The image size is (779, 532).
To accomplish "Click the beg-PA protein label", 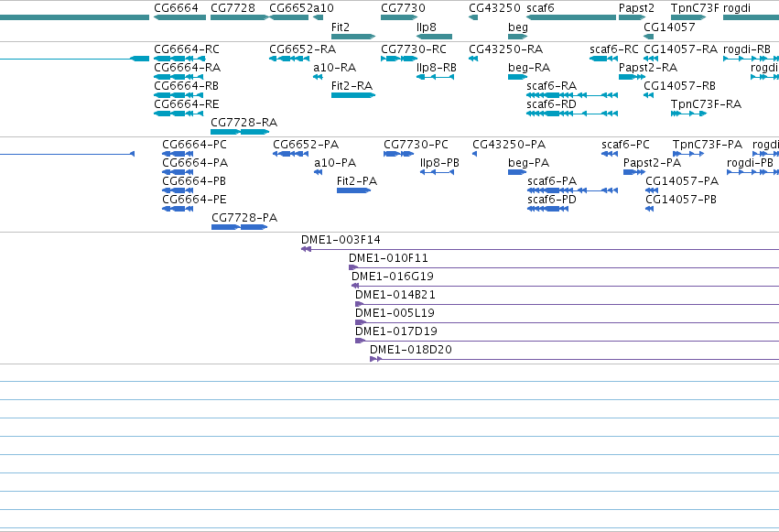I will pyautogui.click(x=528, y=163).
